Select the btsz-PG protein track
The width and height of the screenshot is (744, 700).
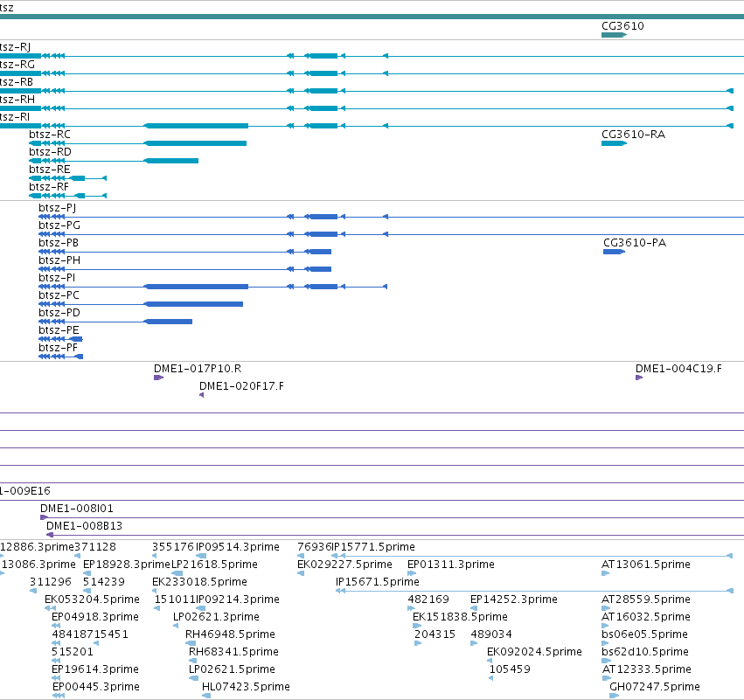tap(59, 225)
